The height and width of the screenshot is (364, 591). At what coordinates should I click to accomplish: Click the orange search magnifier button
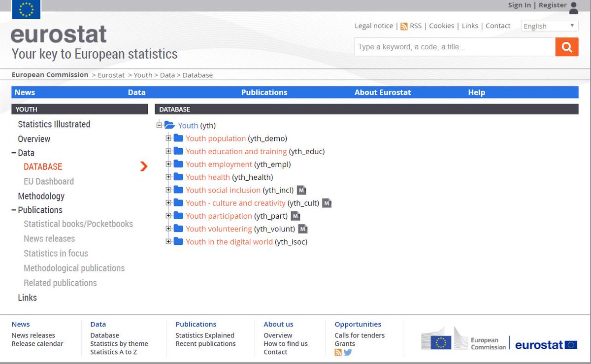pos(567,47)
